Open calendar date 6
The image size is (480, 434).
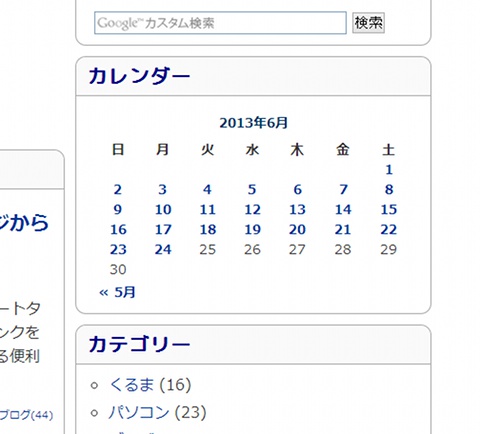tap(297, 190)
